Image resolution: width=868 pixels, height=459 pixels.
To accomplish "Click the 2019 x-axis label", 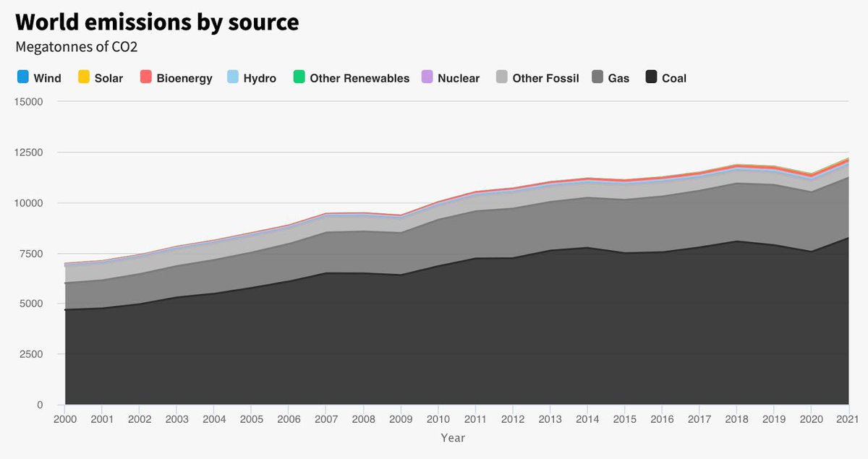I will [774, 419].
